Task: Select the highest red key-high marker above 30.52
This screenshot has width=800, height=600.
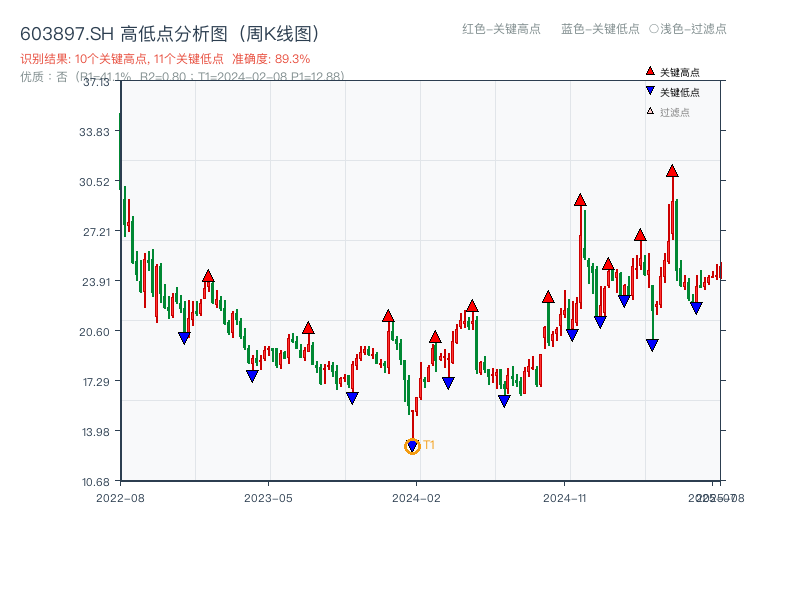Action: [x=672, y=171]
